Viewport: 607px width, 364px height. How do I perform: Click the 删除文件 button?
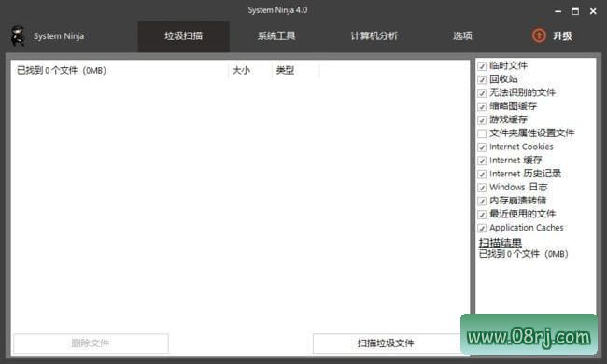(x=91, y=343)
